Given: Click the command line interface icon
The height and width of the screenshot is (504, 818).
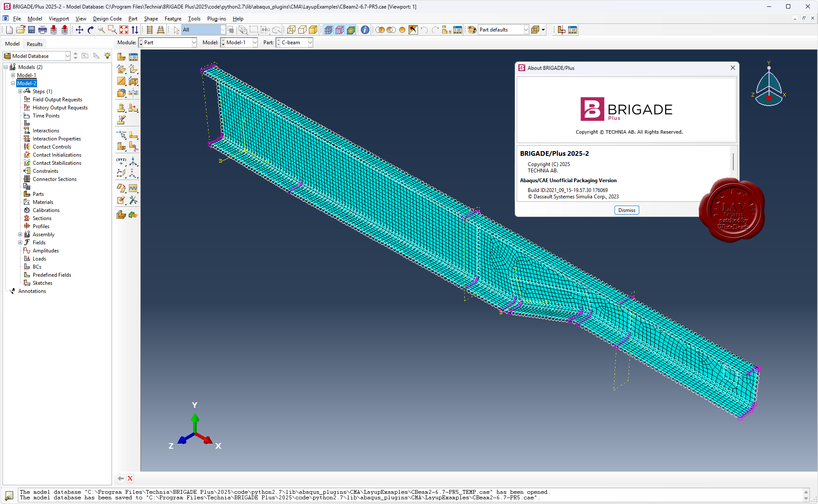Looking at the screenshot, I should click(9, 495).
